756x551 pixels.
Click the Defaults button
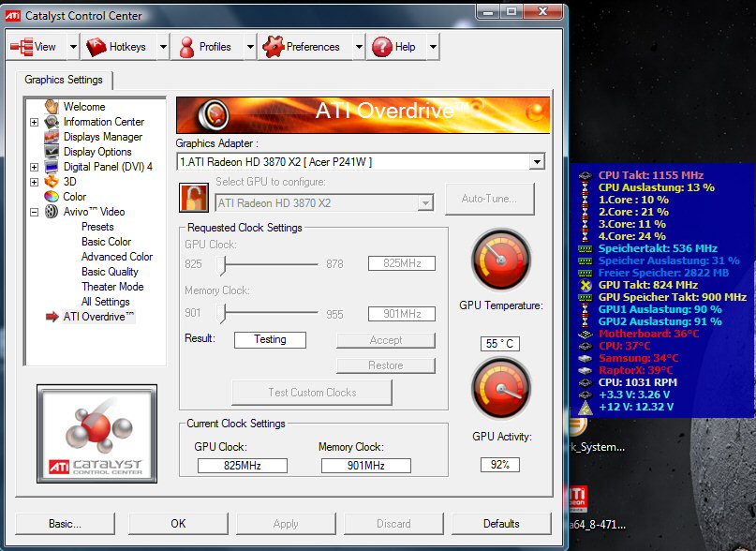pos(501,524)
